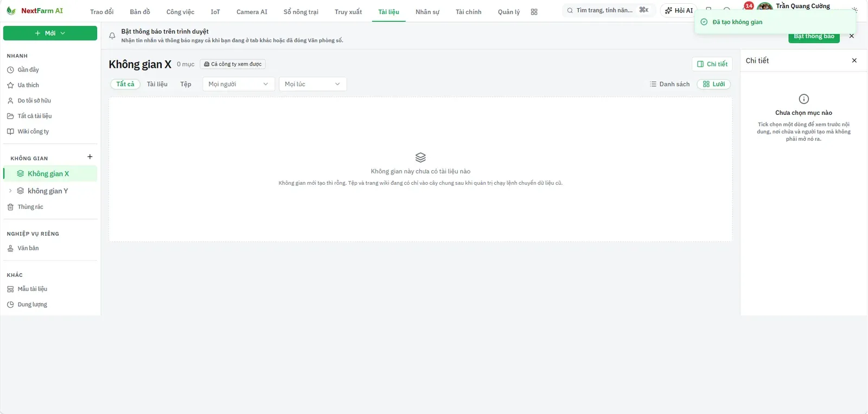
Task: Open the Cả công ty xem được permission badge
Action: [233, 64]
